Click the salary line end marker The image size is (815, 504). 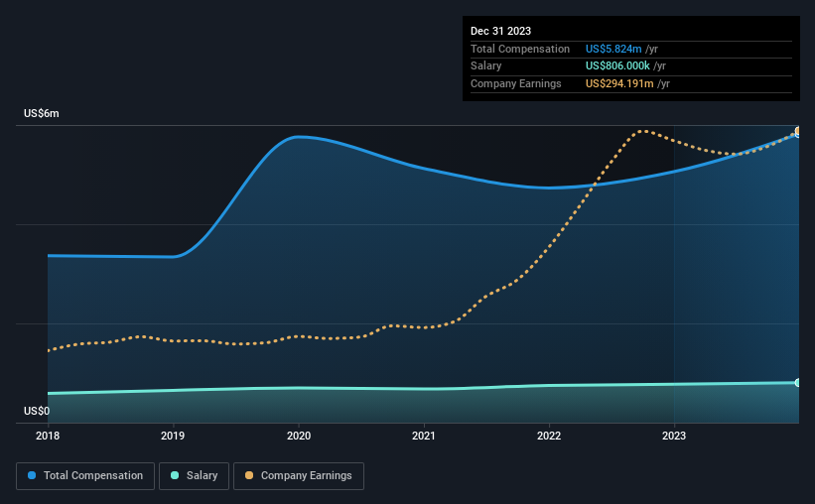click(x=798, y=382)
